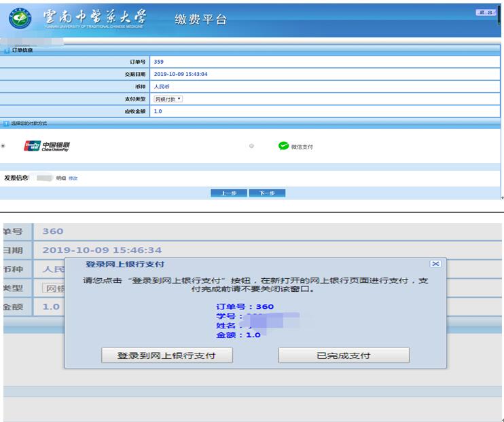Viewport: 504px width, 422px height.
Task: Close the online bank payment dialog
Action: click(x=435, y=264)
